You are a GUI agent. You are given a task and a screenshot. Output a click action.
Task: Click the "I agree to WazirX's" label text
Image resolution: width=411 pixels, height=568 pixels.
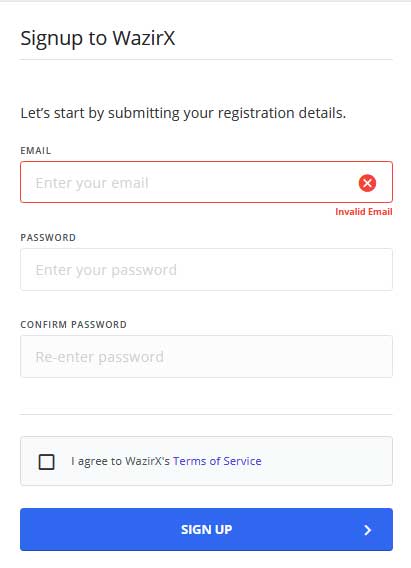[121, 461]
